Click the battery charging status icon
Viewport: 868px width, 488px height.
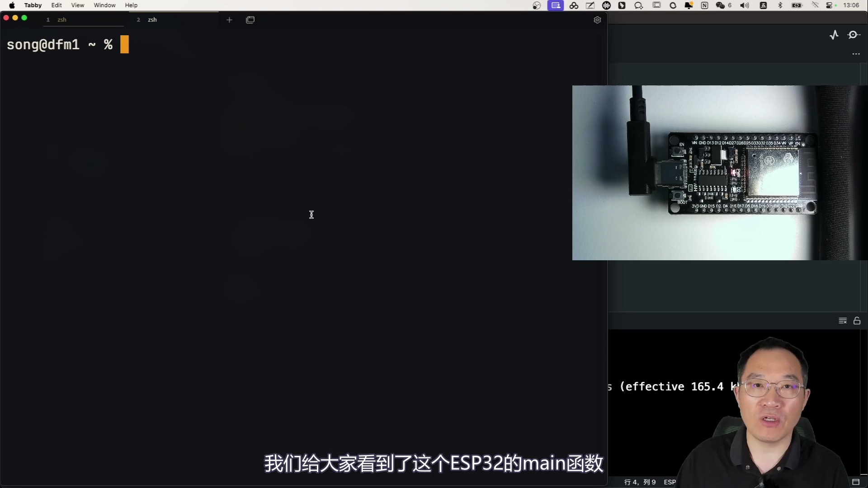tap(796, 5)
